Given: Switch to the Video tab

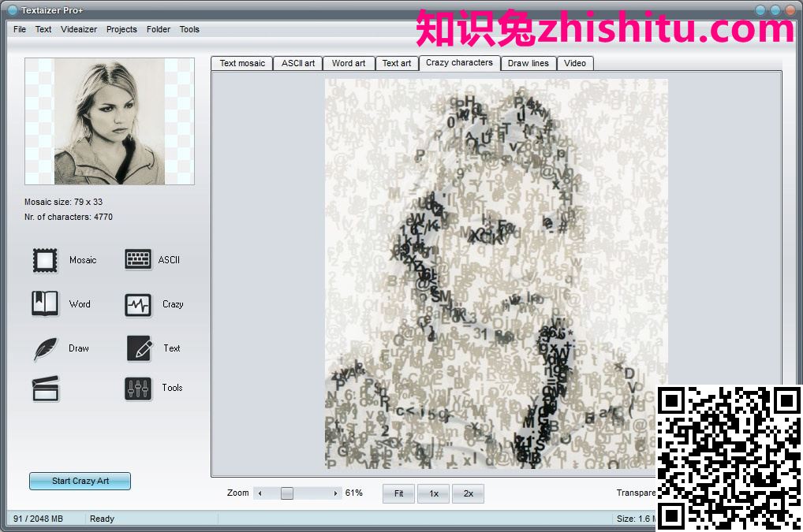Looking at the screenshot, I should pos(575,63).
